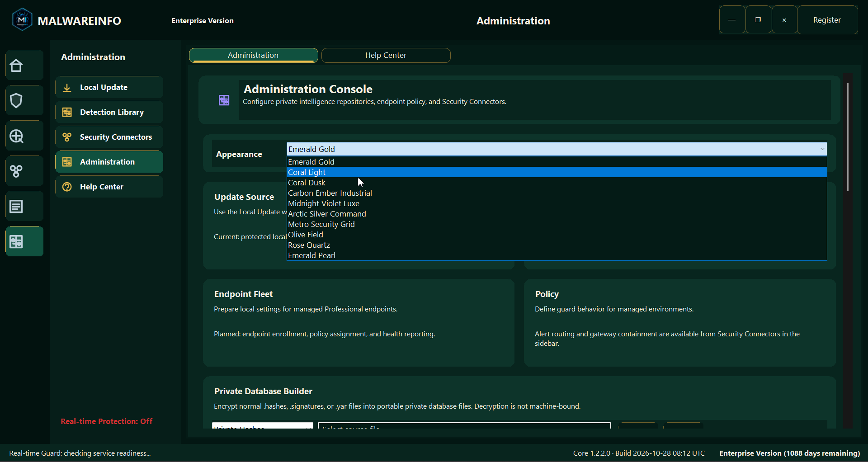
Task: Click the Help Center question mark icon
Action: pyautogui.click(x=67, y=187)
